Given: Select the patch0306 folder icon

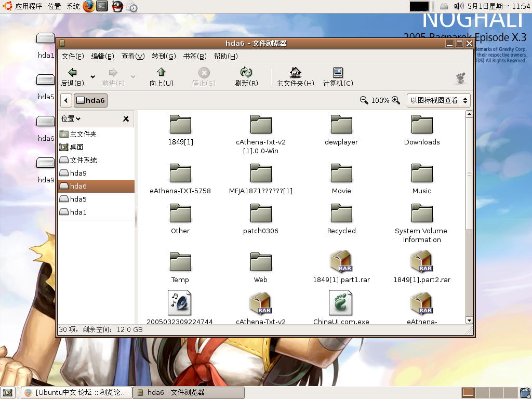Looking at the screenshot, I should click(261, 214).
